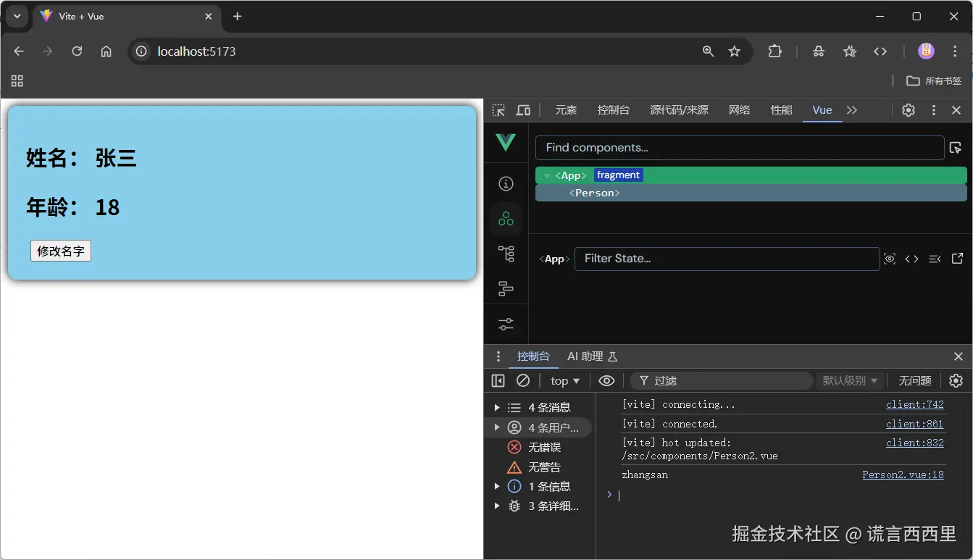
Task: Open the extensions puzzle icon
Action: pyautogui.click(x=774, y=51)
